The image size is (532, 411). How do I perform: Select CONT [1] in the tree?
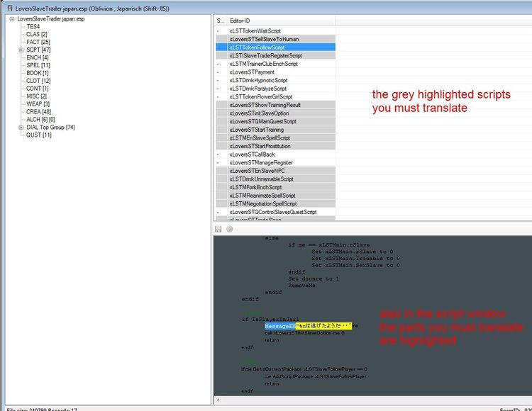(38, 89)
